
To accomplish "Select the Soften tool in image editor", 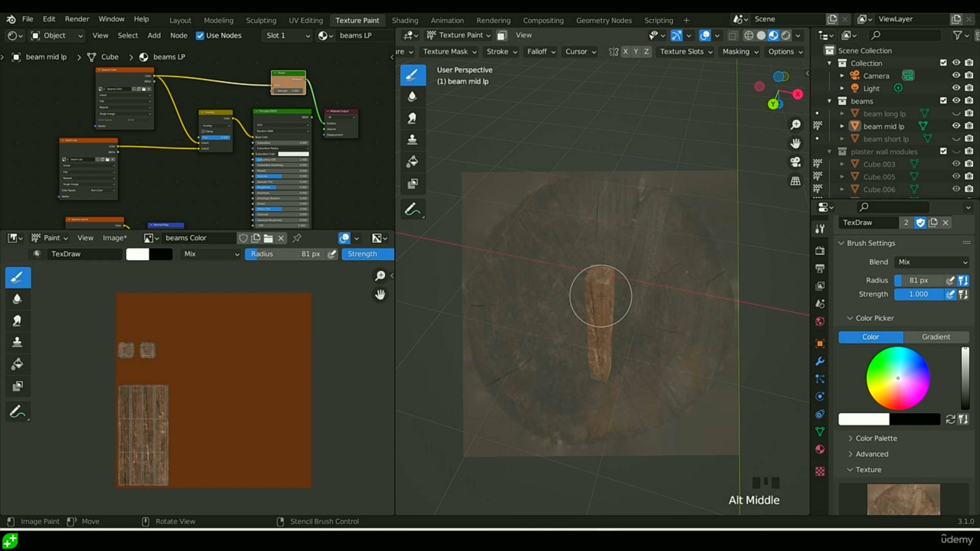I will coord(17,299).
